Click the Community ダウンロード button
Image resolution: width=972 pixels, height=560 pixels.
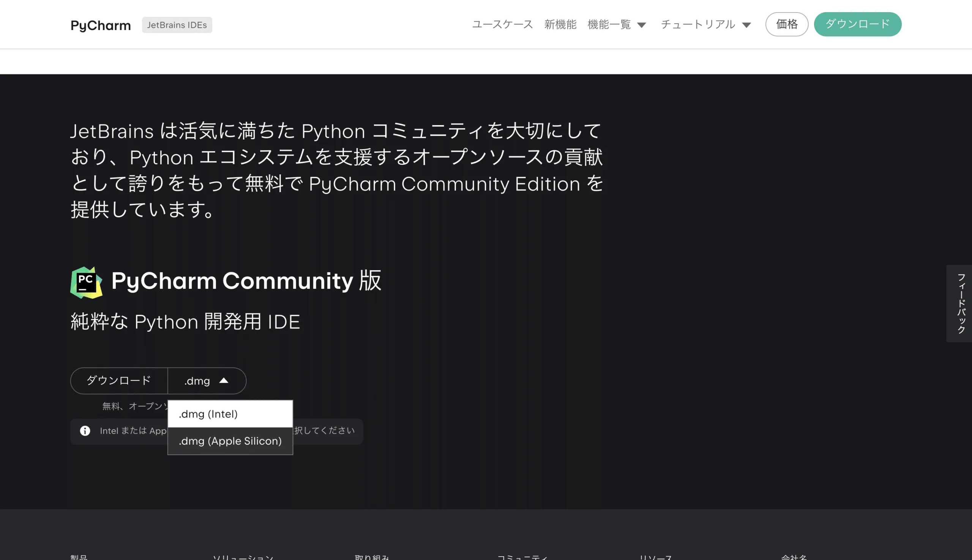pyautogui.click(x=119, y=381)
